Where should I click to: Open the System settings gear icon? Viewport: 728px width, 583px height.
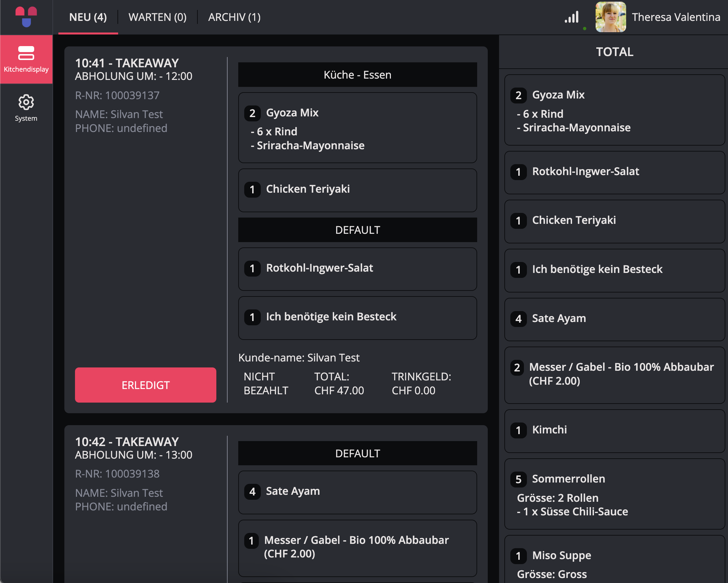click(26, 108)
